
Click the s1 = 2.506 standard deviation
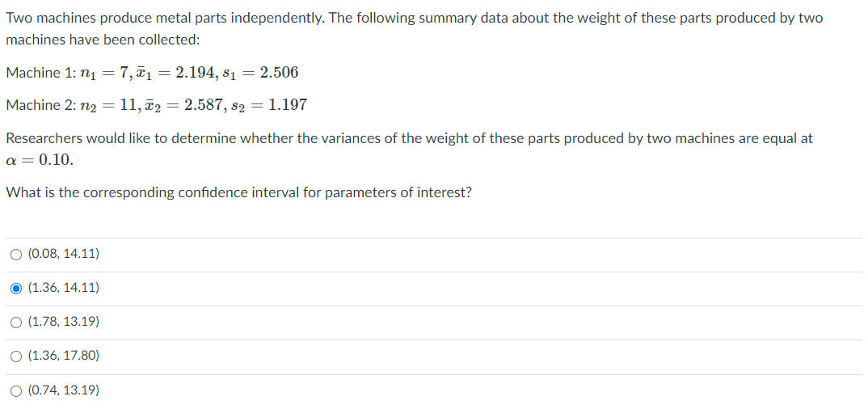[x=259, y=73]
